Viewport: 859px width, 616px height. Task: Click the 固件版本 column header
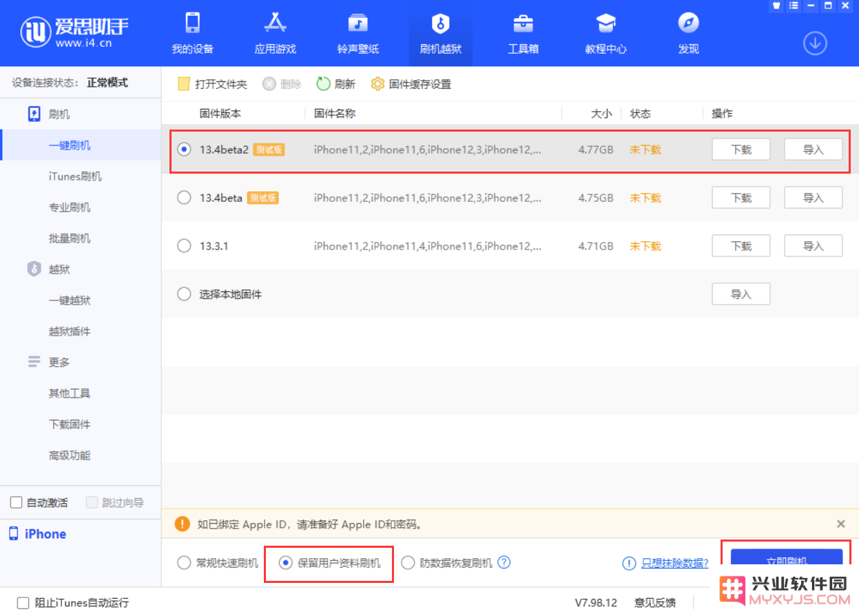(x=220, y=114)
